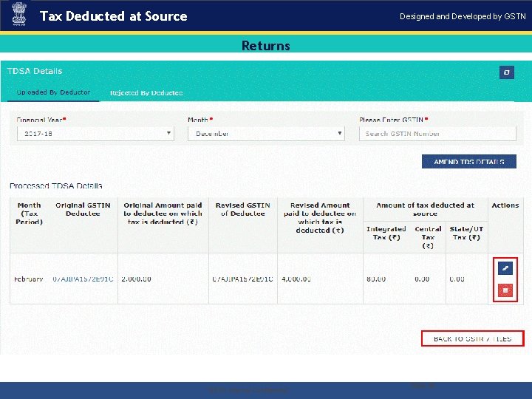Select the Integrated Tax value 80.00
Viewport: 532px width, 399px height.
point(376,279)
